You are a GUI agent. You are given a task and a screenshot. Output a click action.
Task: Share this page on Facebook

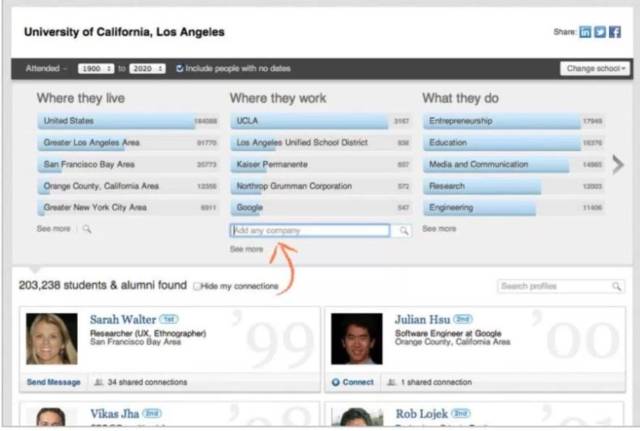click(x=615, y=32)
